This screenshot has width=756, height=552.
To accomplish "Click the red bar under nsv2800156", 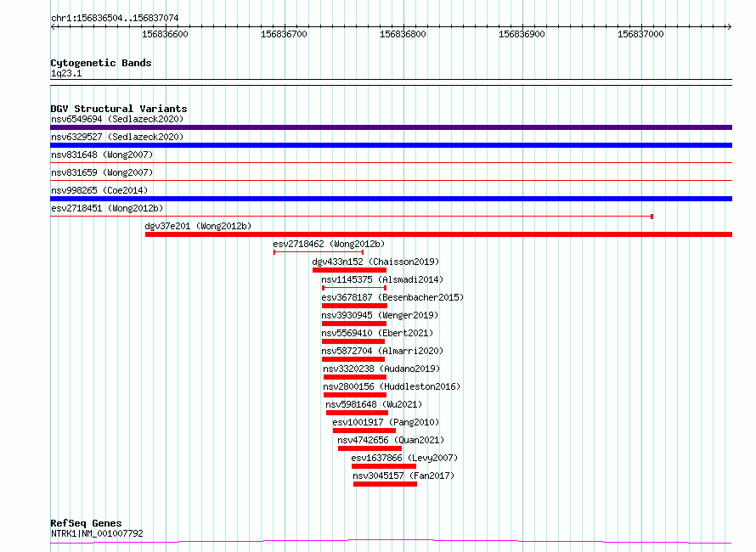I will coord(355,395).
